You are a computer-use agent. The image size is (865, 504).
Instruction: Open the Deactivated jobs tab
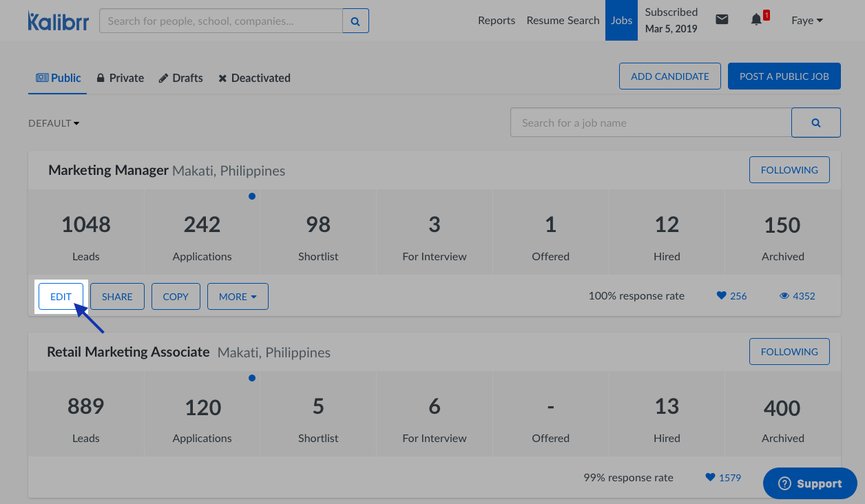tap(254, 78)
